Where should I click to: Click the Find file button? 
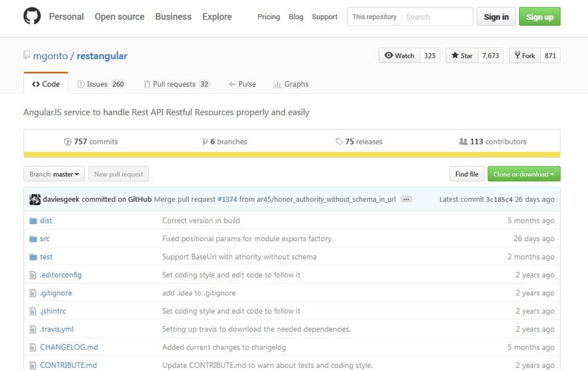467,174
